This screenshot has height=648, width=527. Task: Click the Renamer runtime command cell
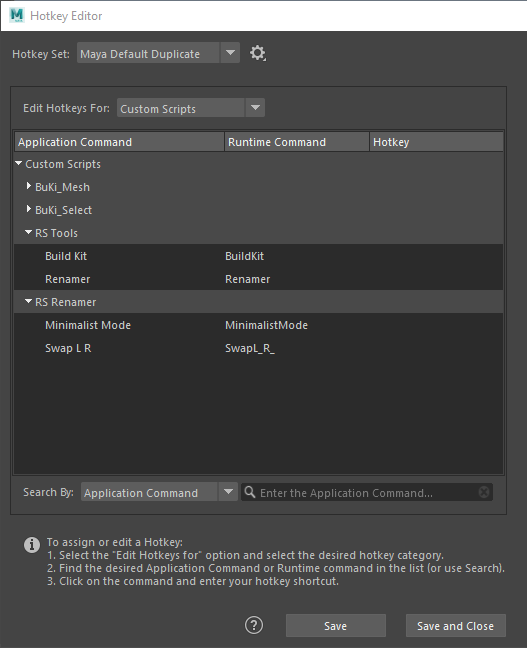point(248,279)
